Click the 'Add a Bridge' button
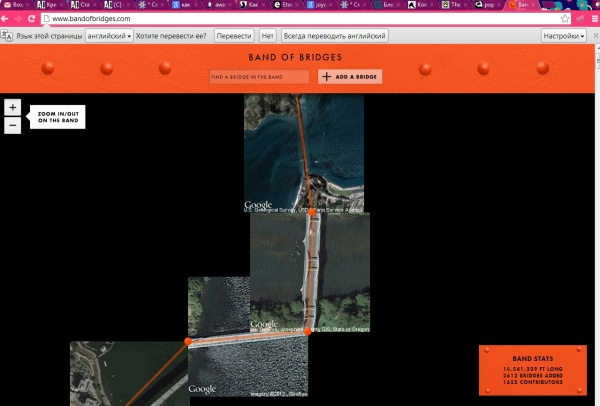Screen dimensions: 600x406 tap(350, 77)
